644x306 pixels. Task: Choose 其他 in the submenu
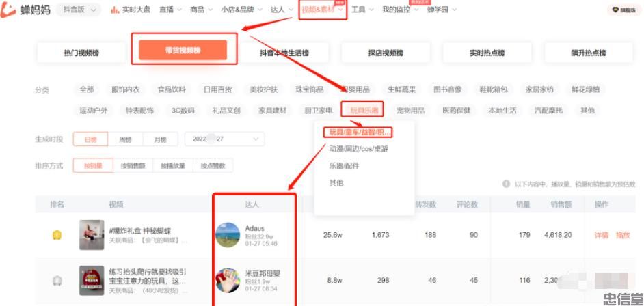click(x=336, y=182)
